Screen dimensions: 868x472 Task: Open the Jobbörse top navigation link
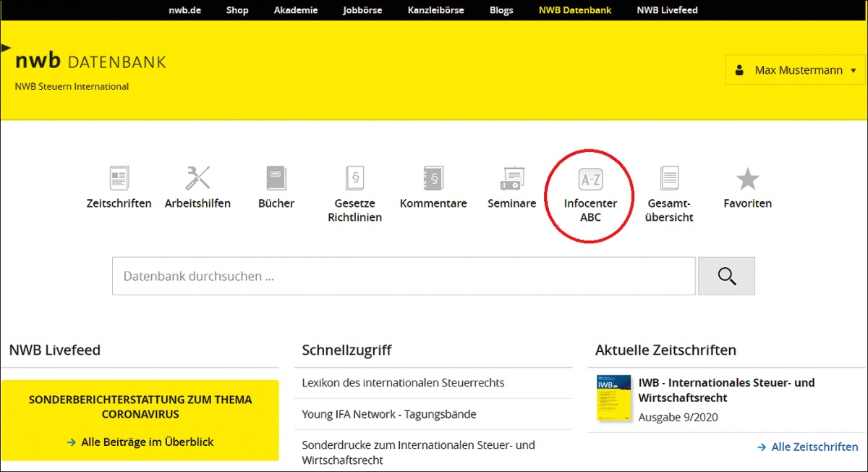click(x=362, y=10)
